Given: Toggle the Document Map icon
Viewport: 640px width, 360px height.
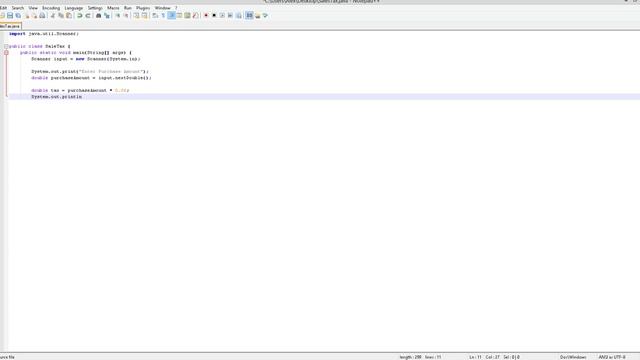Looking at the screenshot, I should tap(187, 16).
